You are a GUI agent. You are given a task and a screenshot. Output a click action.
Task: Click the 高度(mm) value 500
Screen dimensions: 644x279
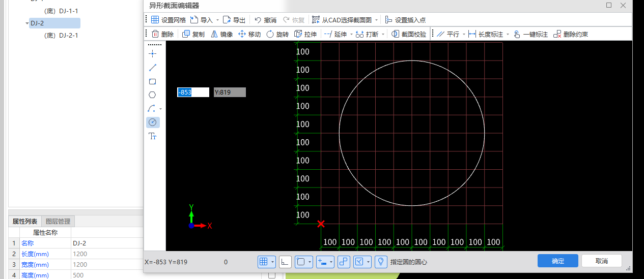107,275
